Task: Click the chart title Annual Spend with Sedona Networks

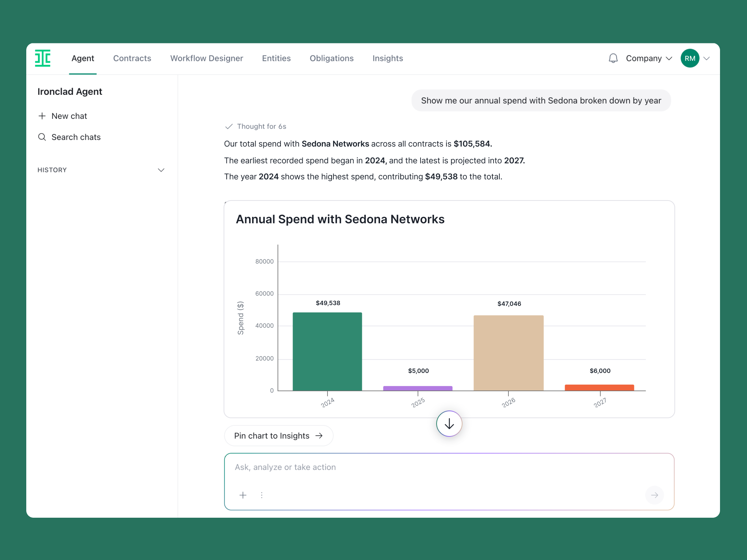Action: (x=340, y=219)
